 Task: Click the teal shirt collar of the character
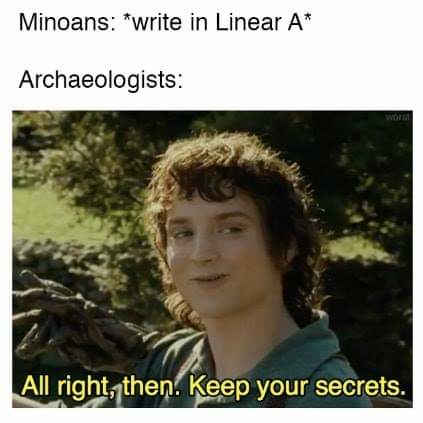(x=300, y=347)
